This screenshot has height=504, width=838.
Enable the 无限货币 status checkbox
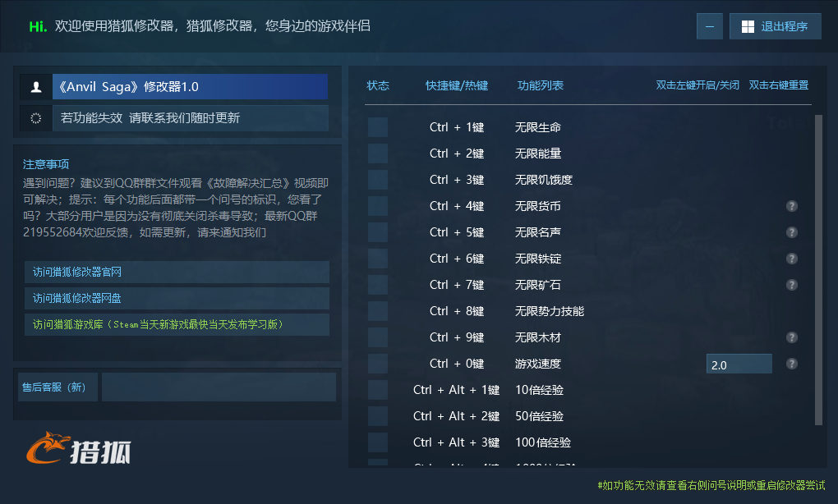click(x=378, y=206)
